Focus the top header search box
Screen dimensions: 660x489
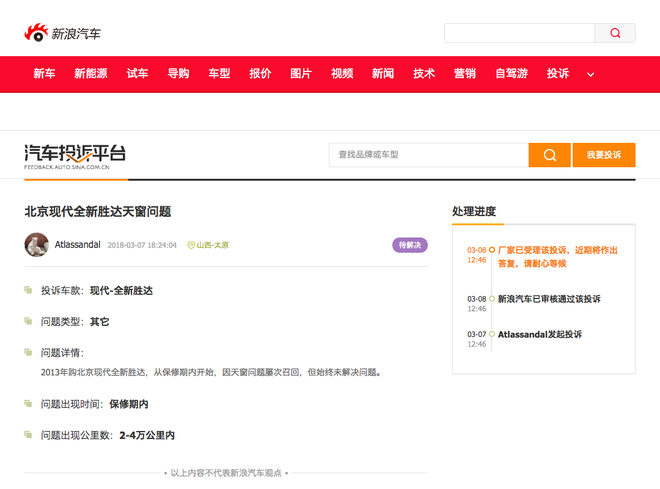point(519,33)
